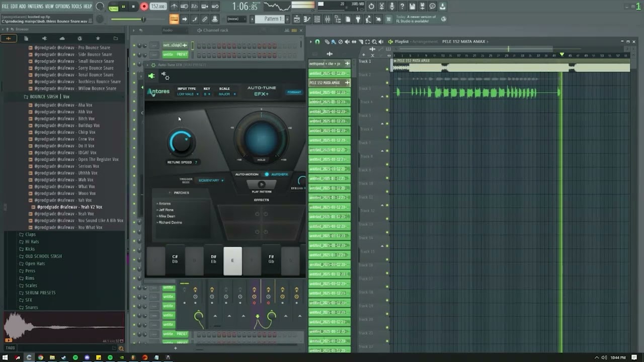This screenshot has height=362, width=644.
Task: Collapse the BOUNCE STASH | Vox folder
Action: [x=49, y=97]
